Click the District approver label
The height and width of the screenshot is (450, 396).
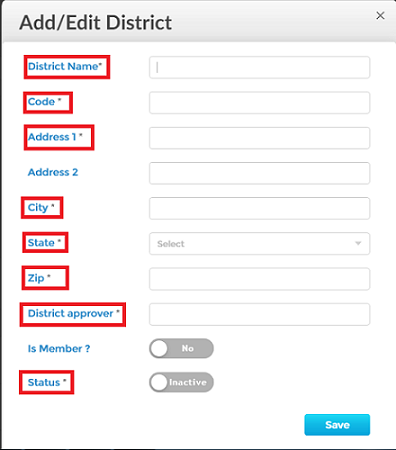(73, 314)
